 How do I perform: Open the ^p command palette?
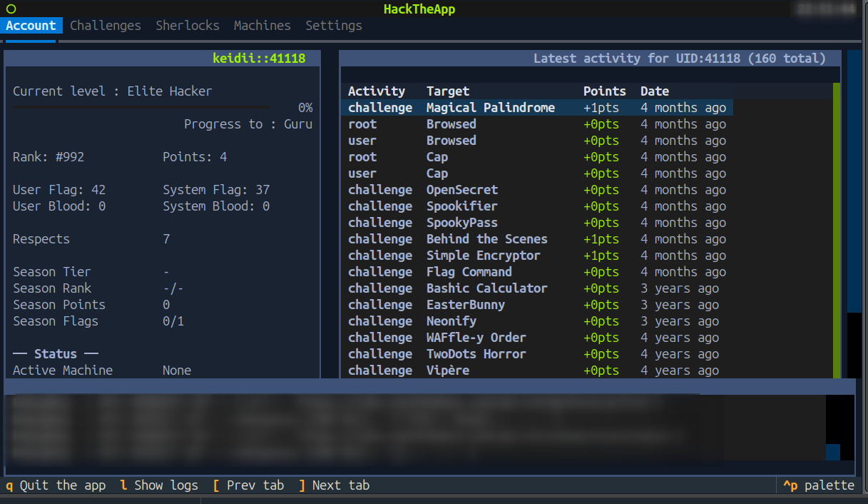[x=818, y=485]
